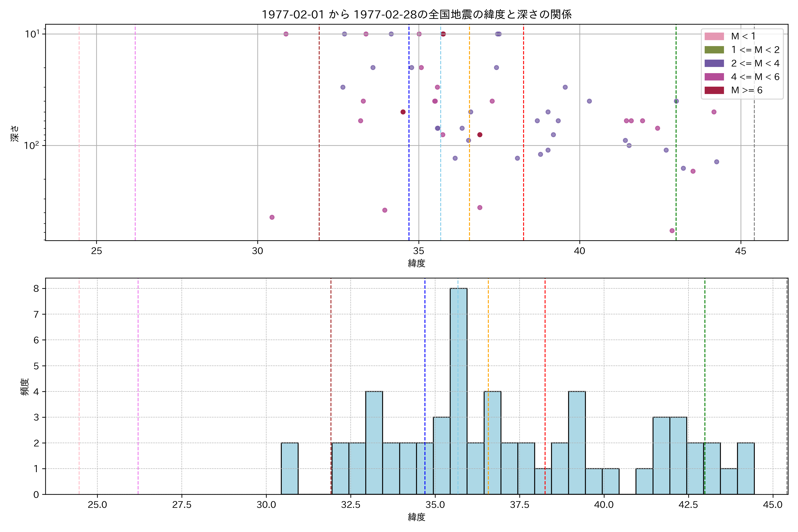Image resolution: width=798 pixels, height=532 pixels.
Task: Click the chart title starting with 1977-02-01
Action: [x=417, y=15]
